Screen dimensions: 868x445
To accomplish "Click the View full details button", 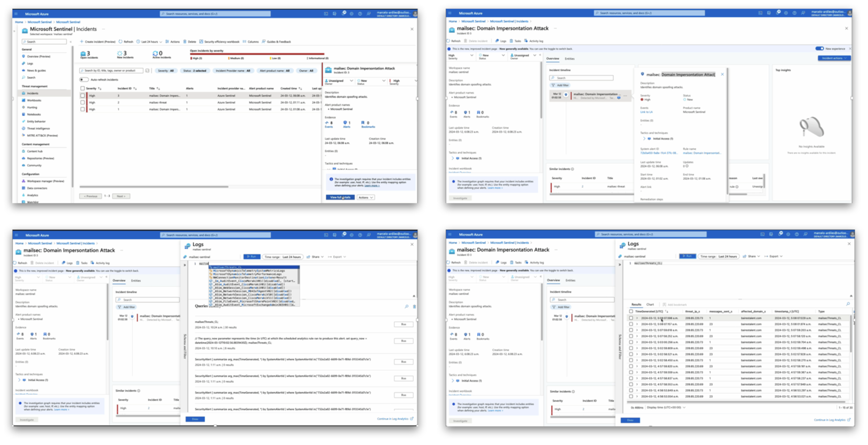I will click(x=340, y=197).
